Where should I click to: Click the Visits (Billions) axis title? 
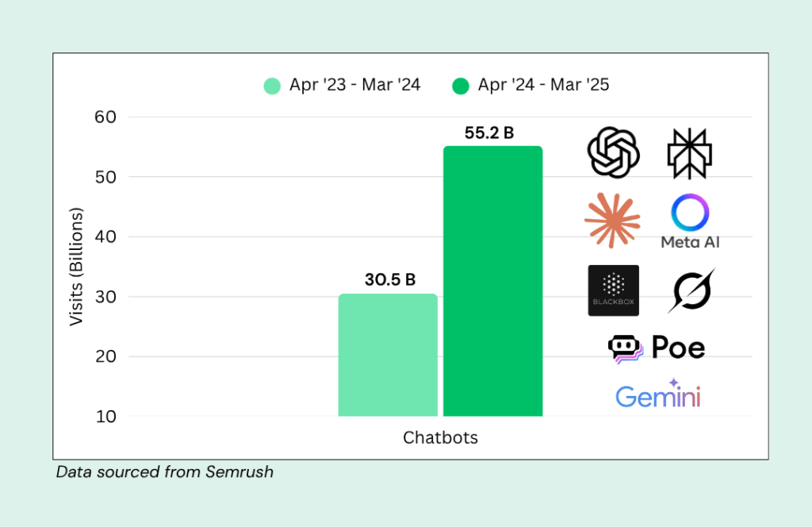pyautogui.click(x=76, y=267)
